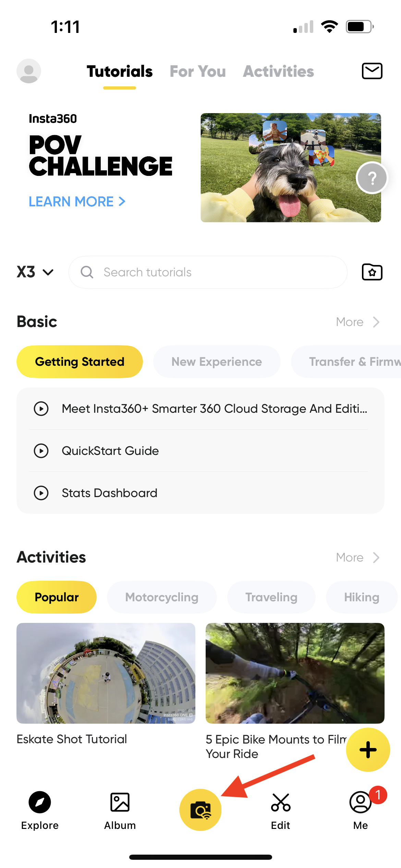Tap the yellow camera connect button
Screen dimensions: 401x868
200,810
